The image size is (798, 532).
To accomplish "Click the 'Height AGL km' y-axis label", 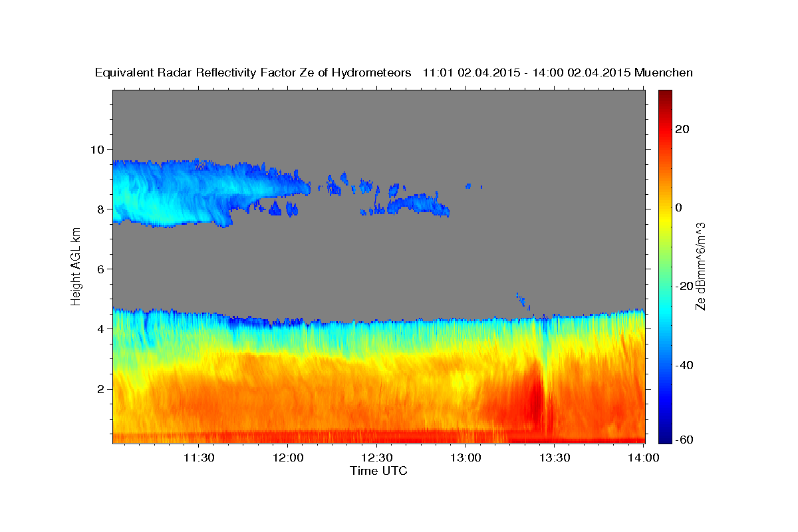I will click(x=76, y=266).
